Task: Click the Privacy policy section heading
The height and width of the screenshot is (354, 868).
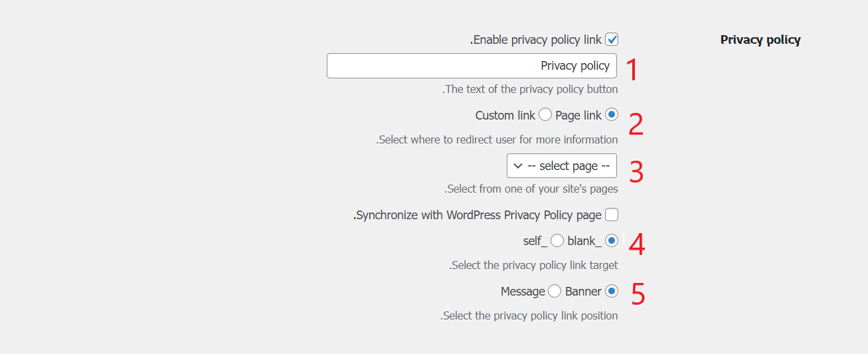Action: click(760, 40)
